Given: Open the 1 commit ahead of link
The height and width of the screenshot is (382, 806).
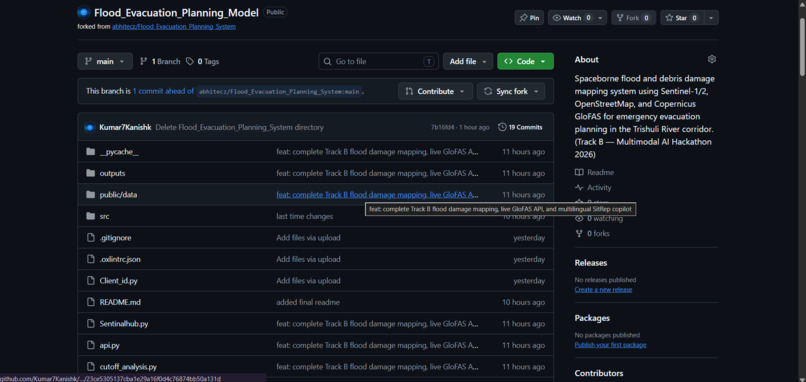Looking at the screenshot, I should pos(163,92).
